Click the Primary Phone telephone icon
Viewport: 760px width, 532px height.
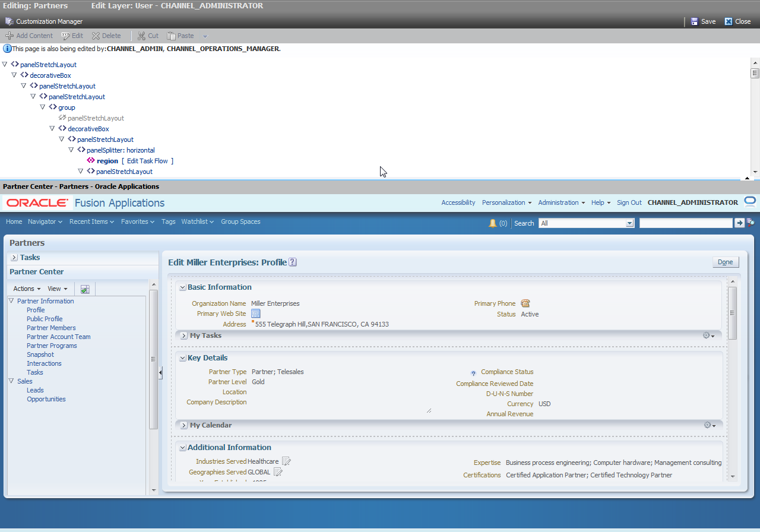pyautogui.click(x=525, y=303)
